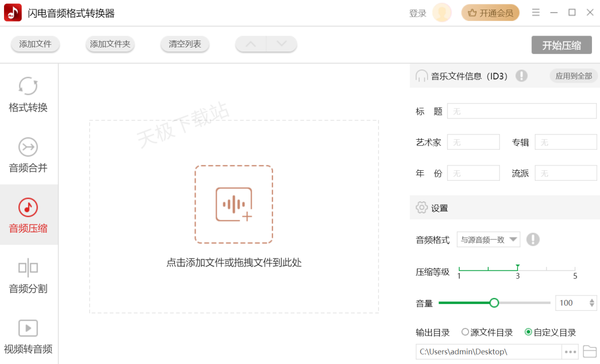
Task: Select the 音频压缩 audio compress section
Action: tap(28, 215)
